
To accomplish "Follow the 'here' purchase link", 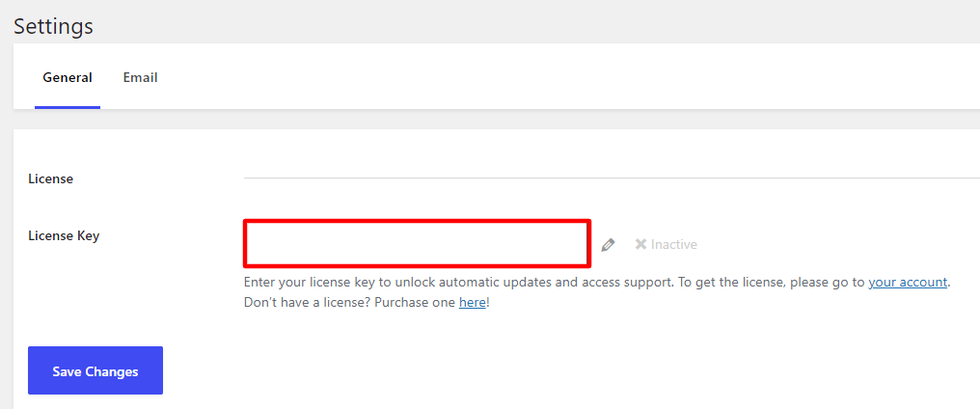I will click(x=472, y=303).
